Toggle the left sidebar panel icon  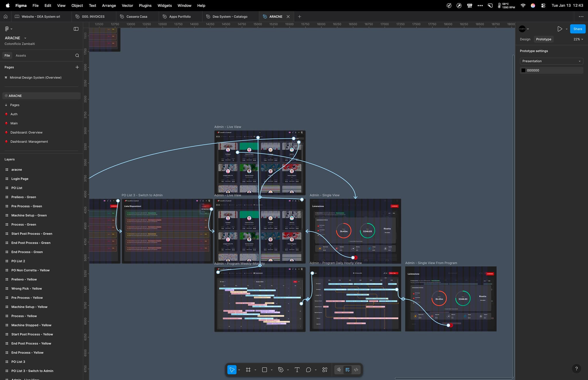[x=76, y=29]
